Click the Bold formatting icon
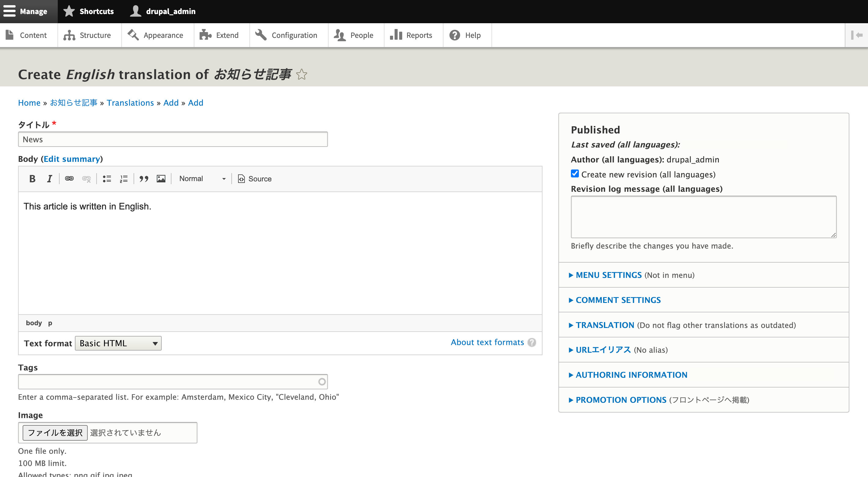The height and width of the screenshot is (477, 868). [32, 179]
